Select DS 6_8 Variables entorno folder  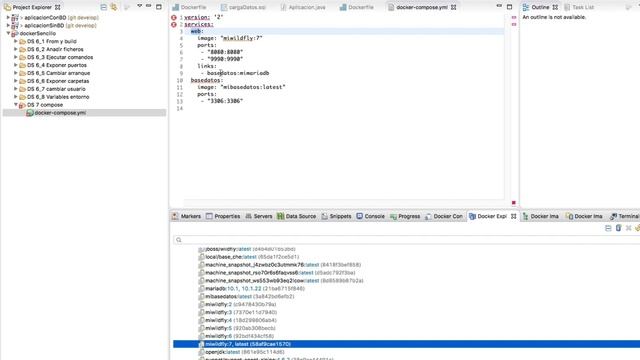click(58, 97)
